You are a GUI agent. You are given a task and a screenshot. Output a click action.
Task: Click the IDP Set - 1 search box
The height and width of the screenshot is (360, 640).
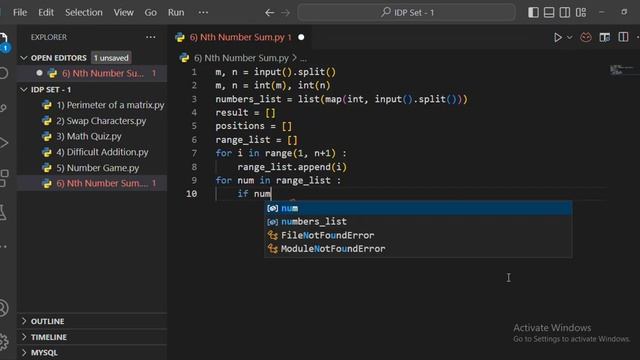407,12
